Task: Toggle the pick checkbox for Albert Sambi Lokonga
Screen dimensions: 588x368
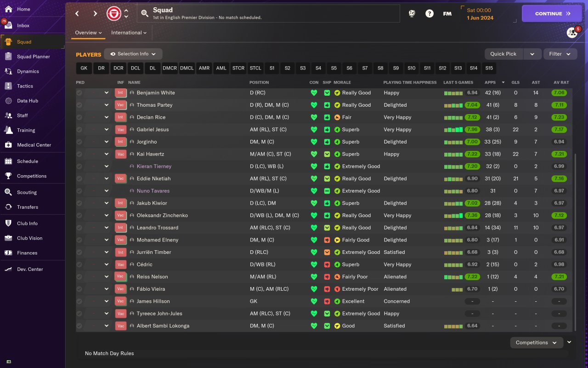Action: click(x=79, y=326)
